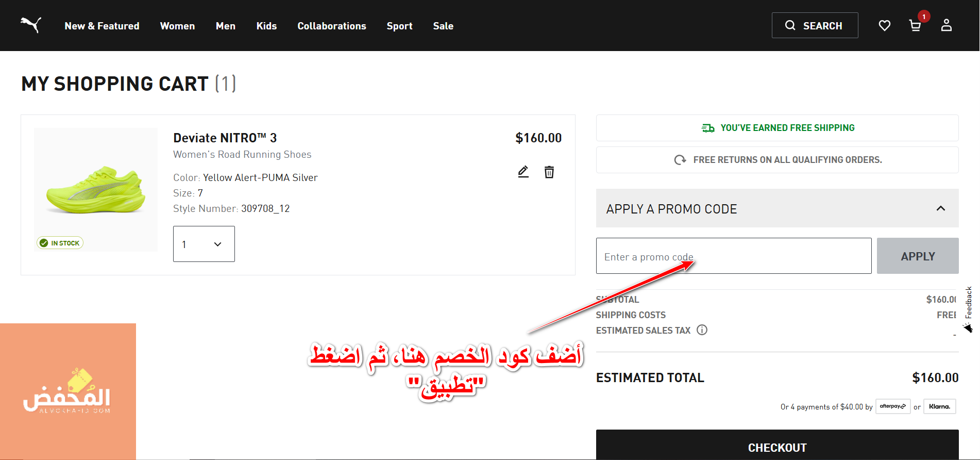Open the New & Featured menu
980x460 pixels.
click(x=102, y=26)
